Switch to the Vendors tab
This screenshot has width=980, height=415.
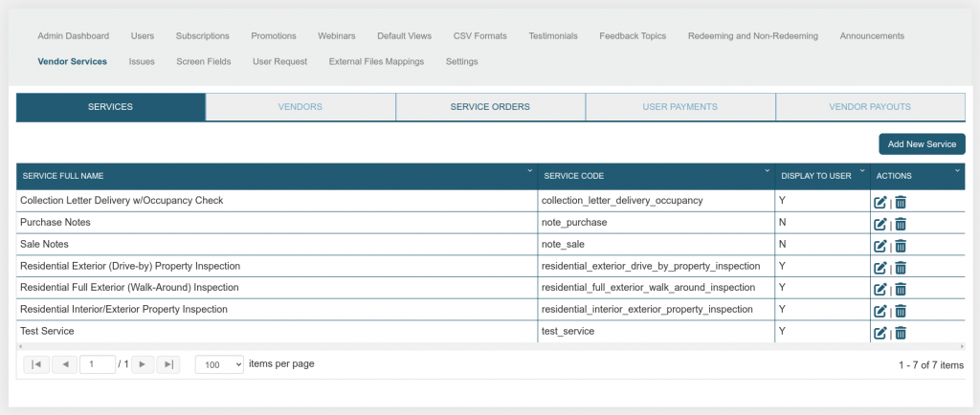click(300, 107)
